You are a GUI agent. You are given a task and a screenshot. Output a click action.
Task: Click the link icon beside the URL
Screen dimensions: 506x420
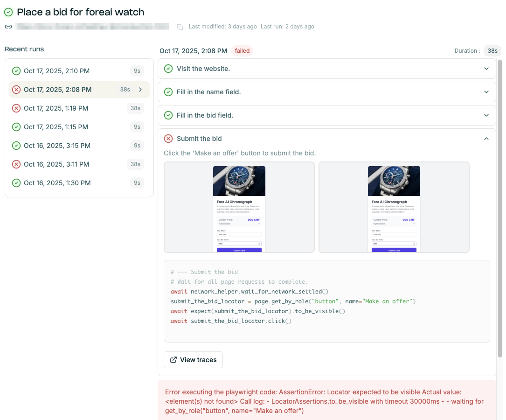pyautogui.click(x=8, y=27)
